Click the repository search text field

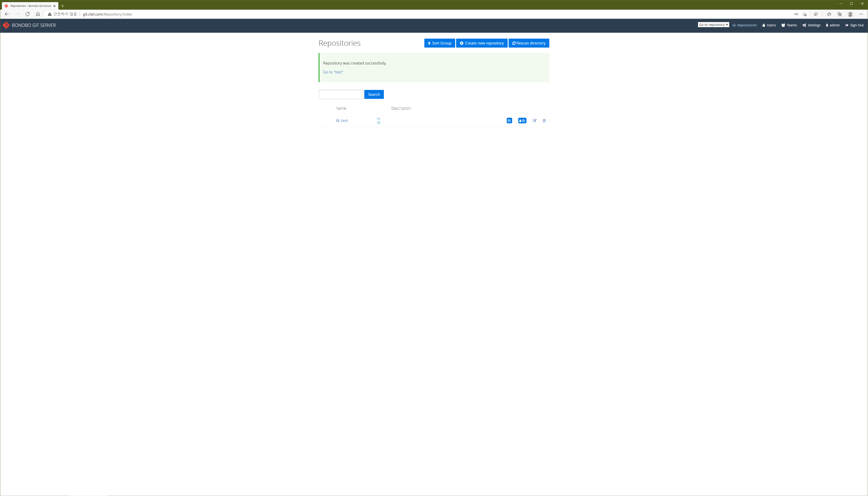tap(341, 94)
